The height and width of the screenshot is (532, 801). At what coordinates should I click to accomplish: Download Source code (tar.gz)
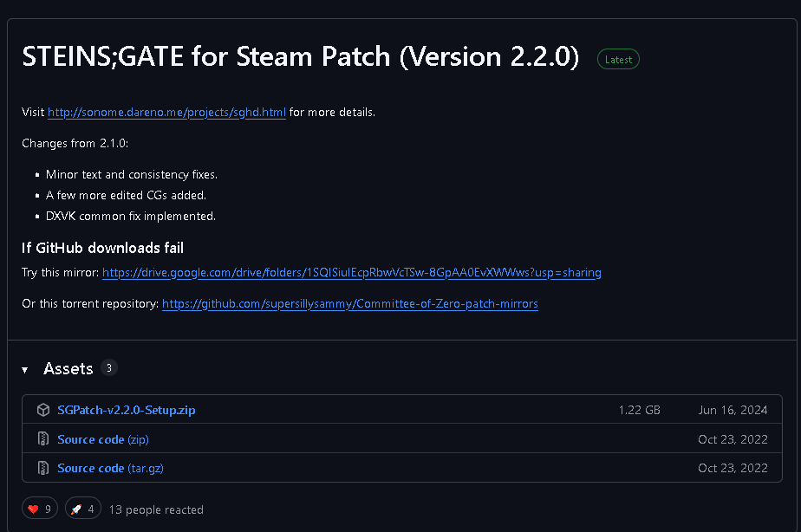(x=110, y=468)
